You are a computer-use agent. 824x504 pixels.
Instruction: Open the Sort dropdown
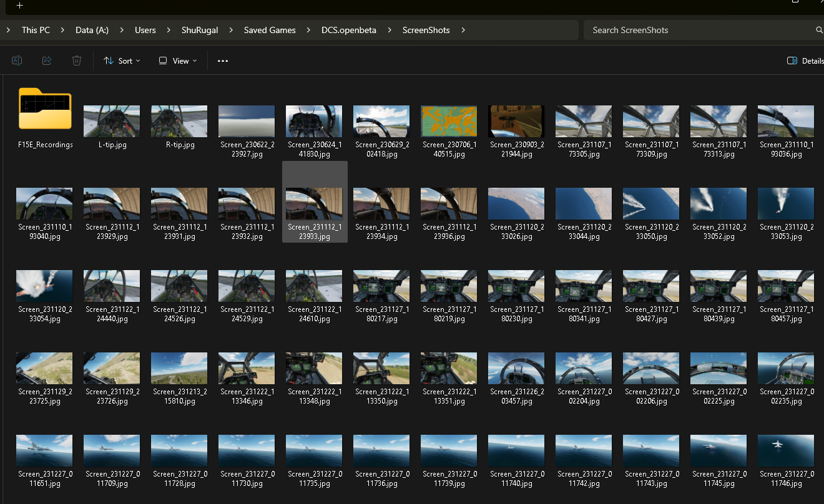[x=122, y=61]
